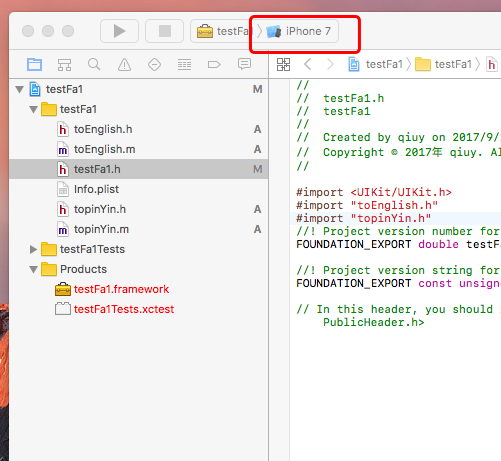Open the Debug navigator
This screenshot has height=461, width=501.
click(184, 64)
